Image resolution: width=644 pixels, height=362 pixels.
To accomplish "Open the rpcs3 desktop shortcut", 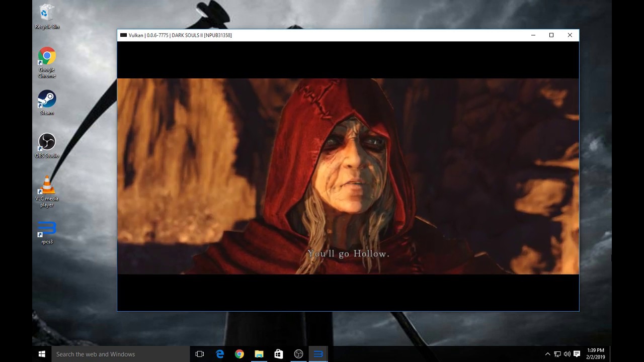I will (x=47, y=233).
